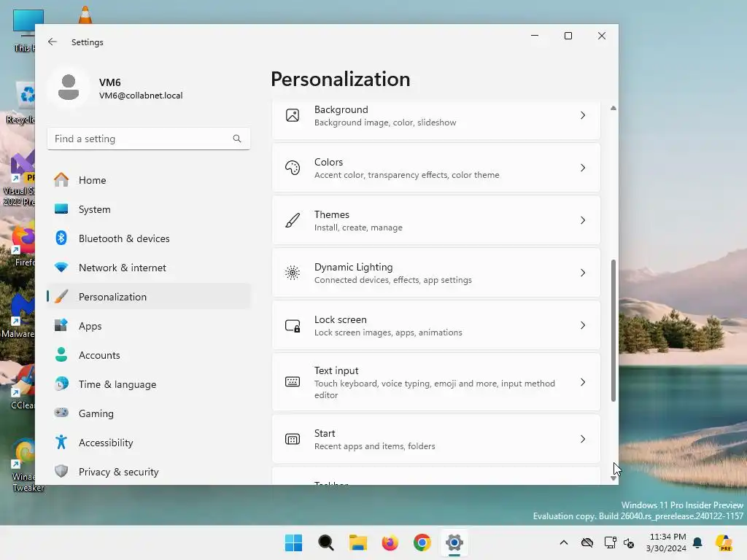Click the scroll-up arrow of settings list
The height and width of the screenshot is (560, 747).
coord(613,108)
